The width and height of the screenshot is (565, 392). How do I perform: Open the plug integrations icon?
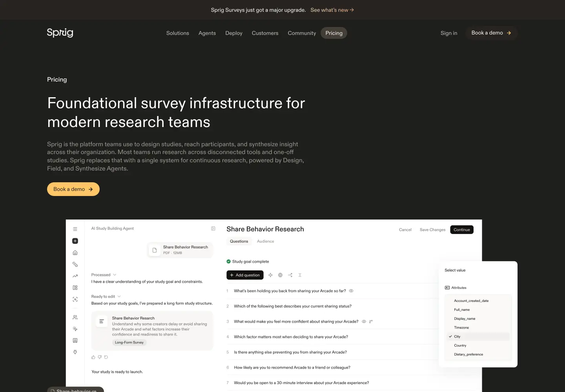pyautogui.click(x=75, y=352)
